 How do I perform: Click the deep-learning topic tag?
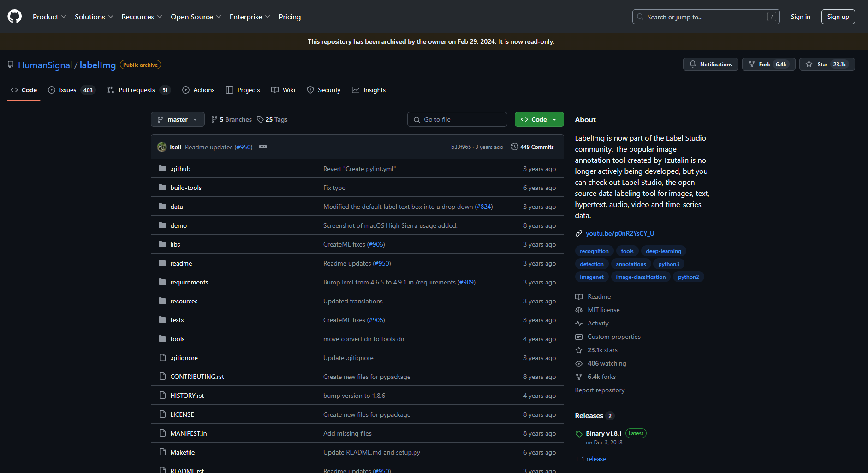coord(663,251)
